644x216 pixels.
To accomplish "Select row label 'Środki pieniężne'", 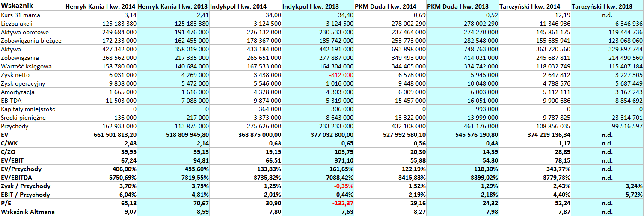I will 32,118.
